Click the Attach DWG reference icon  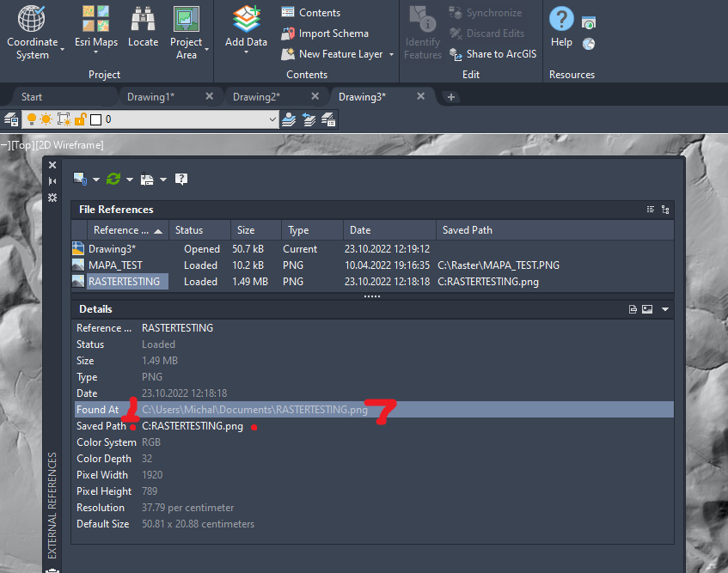pyautogui.click(x=81, y=179)
